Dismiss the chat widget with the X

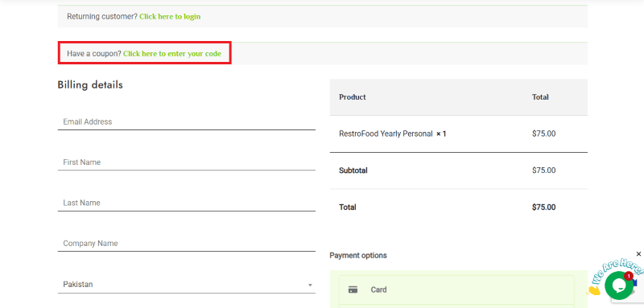pos(638,254)
